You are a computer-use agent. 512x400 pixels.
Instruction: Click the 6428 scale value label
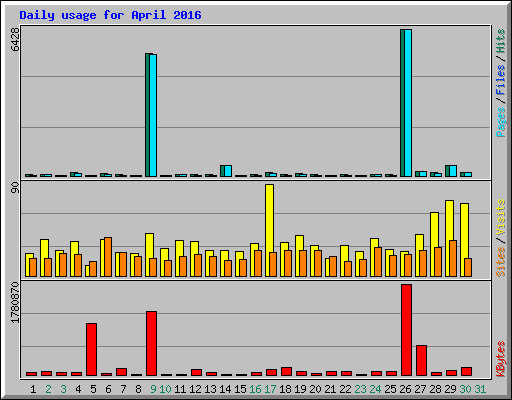coord(15,39)
